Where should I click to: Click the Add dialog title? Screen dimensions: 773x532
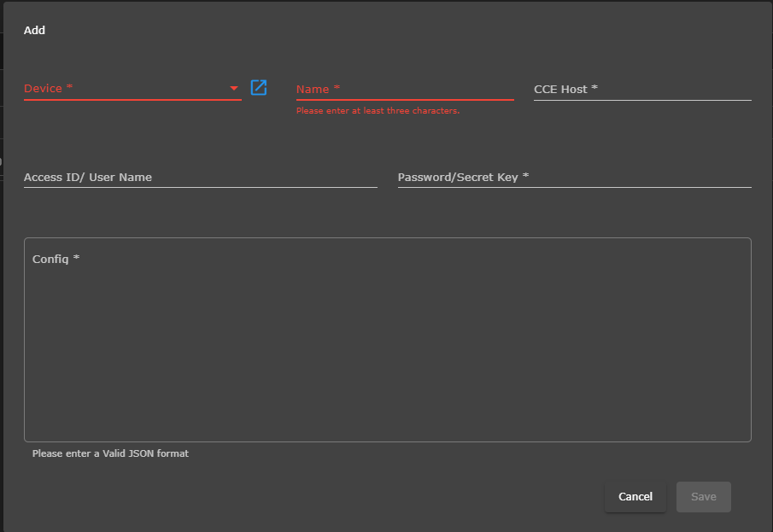(34, 30)
